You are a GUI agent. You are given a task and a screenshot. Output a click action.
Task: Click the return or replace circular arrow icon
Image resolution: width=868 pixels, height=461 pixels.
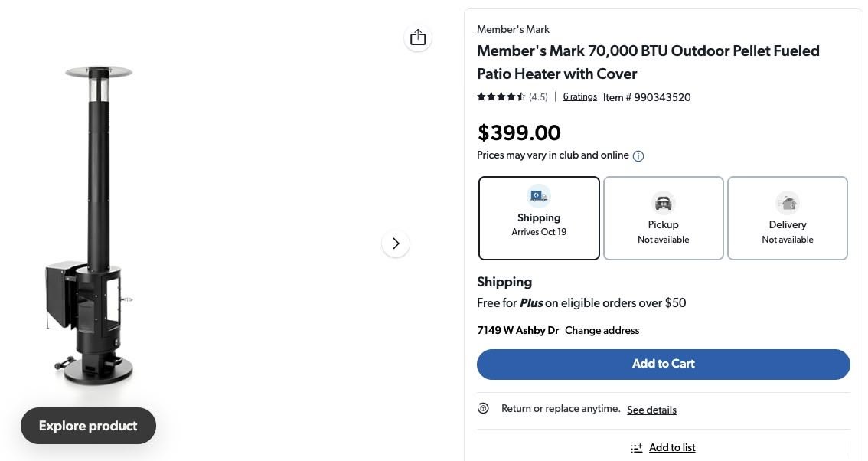pos(484,409)
